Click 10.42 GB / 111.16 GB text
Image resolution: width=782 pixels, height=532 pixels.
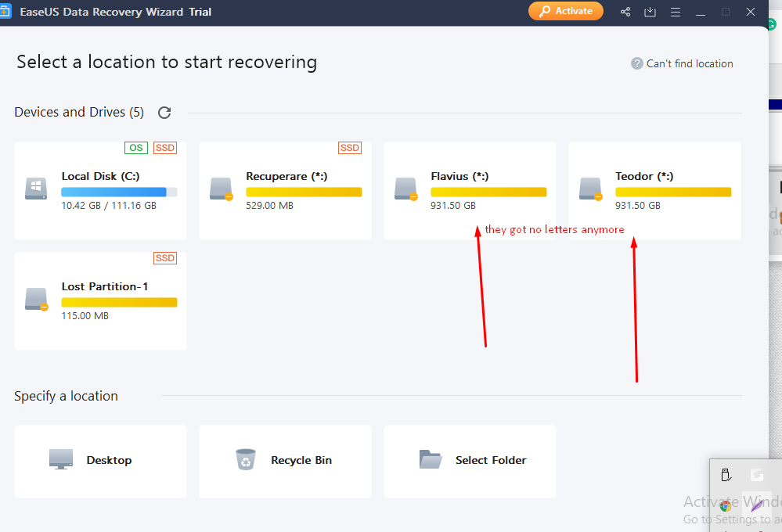(109, 206)
